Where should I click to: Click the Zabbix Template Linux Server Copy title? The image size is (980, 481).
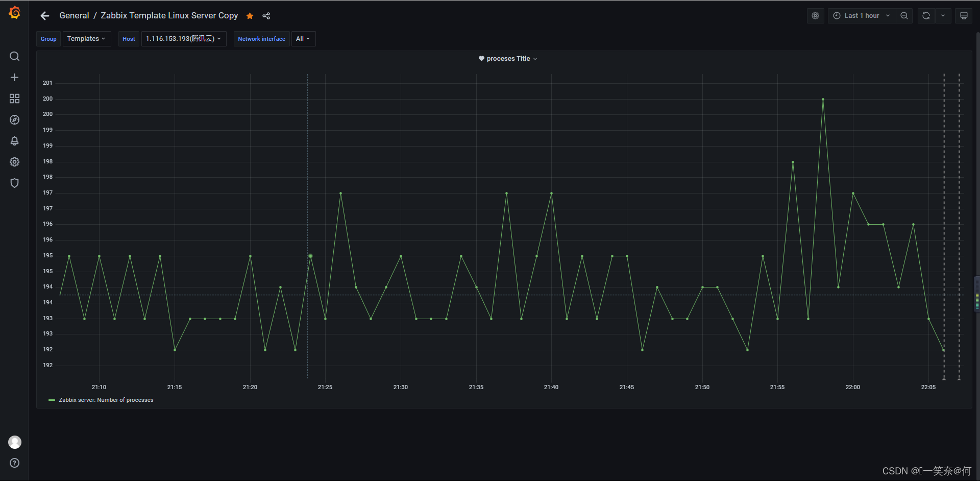click(169, 16)
